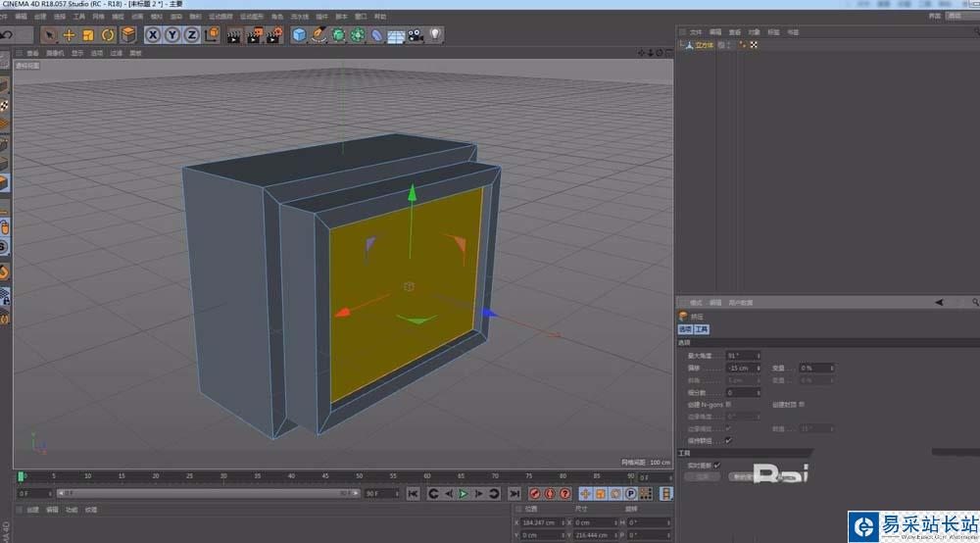Viewport: 980px width, 543px height.
Task: Click the Camera object icon
Action: click(416, 35)
